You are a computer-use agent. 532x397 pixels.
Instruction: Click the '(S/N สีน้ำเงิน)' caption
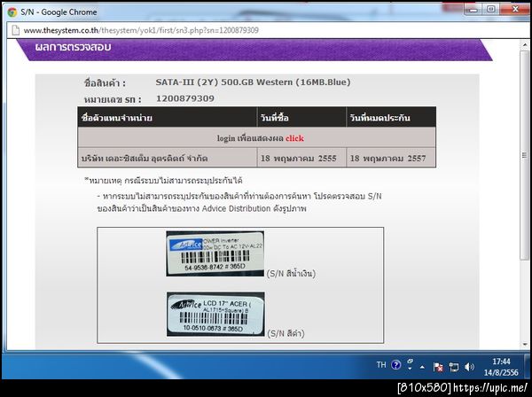[291, 273]
